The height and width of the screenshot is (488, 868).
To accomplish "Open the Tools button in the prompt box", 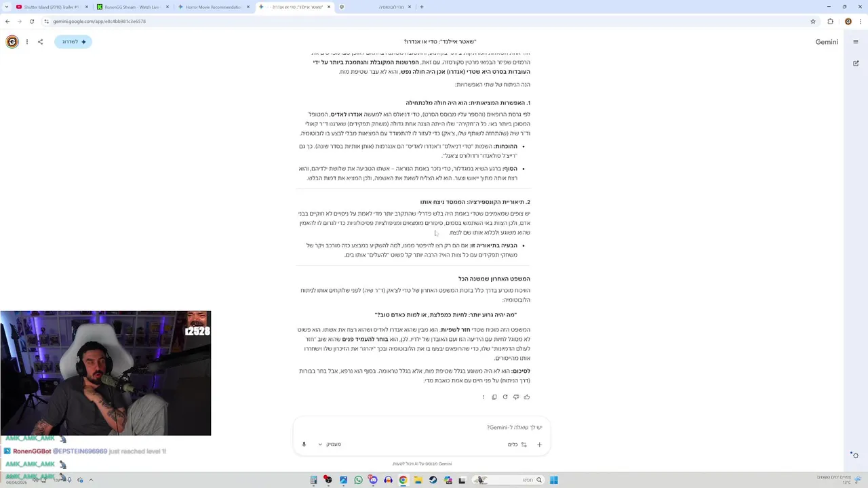I will click(517, 445).
